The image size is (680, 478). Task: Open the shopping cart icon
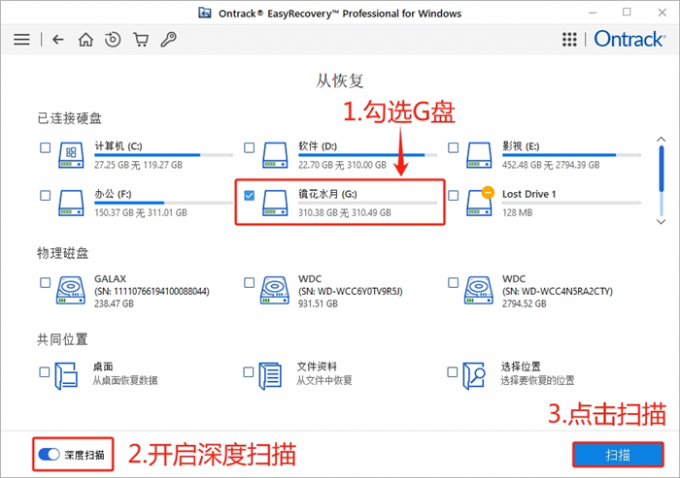(141, 39)
